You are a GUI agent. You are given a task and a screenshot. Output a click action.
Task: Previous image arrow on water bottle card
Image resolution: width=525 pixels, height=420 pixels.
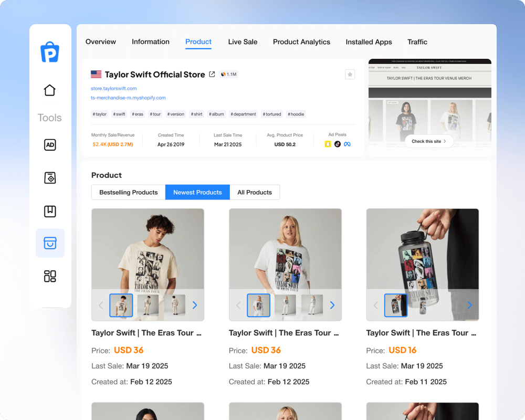click(376, 305)
